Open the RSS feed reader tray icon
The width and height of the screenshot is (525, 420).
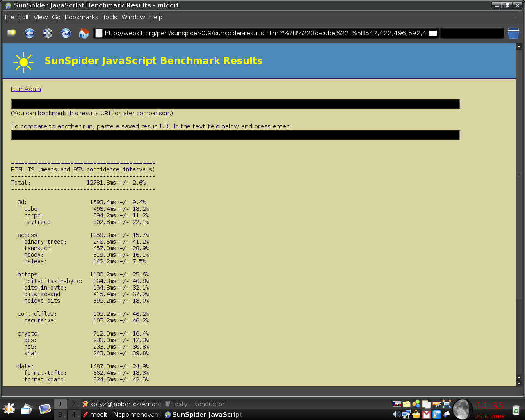pyautogui.click(x=436, y=404)
